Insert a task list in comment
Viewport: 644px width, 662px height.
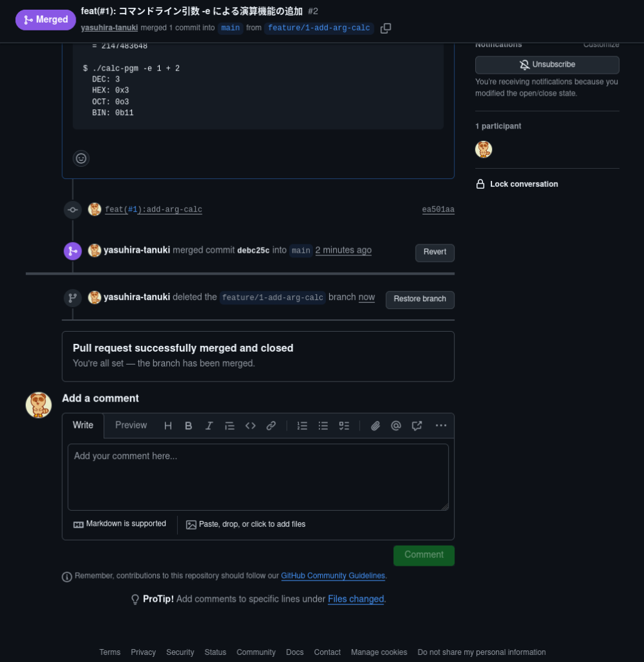click(x=344, y=425)
